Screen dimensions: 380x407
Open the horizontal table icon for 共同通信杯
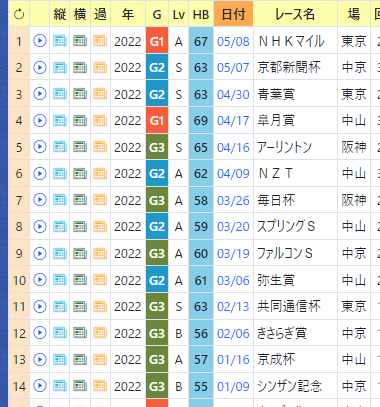pos(80,306)
